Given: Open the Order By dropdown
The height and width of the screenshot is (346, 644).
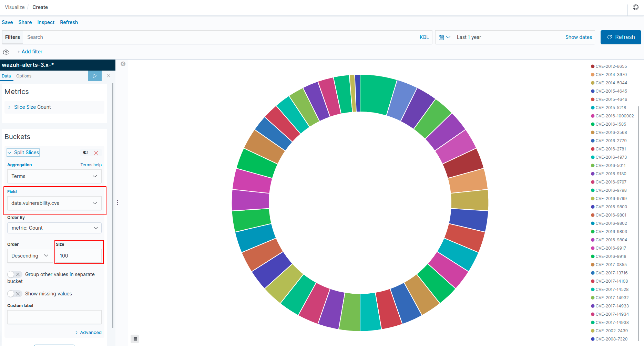Looking at the screenshot, I should pos(54,228).
